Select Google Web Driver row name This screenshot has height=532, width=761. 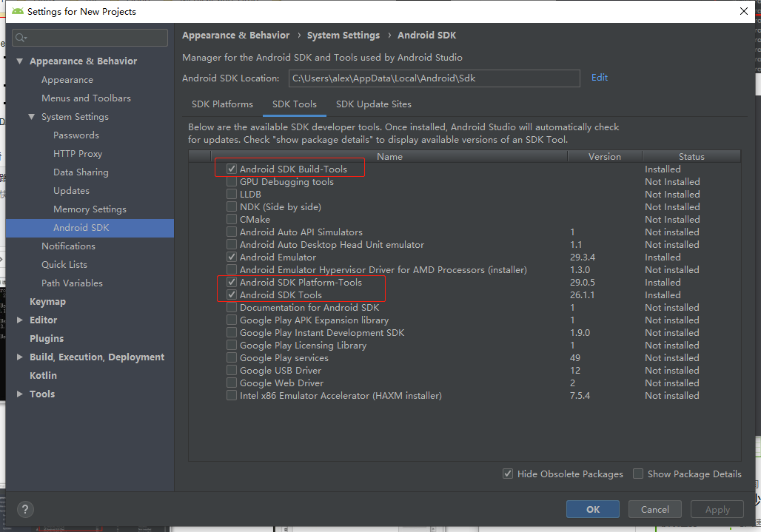pos(281,383)
